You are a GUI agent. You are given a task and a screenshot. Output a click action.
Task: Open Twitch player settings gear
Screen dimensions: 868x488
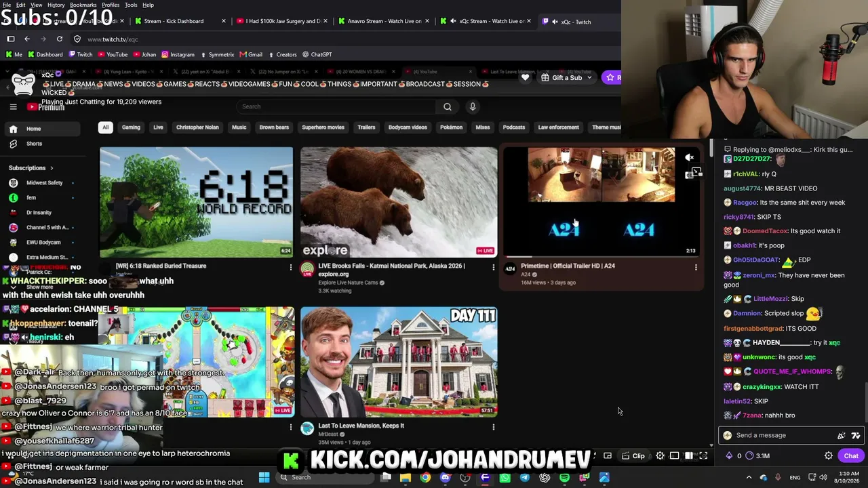click(x=660, y=456)
